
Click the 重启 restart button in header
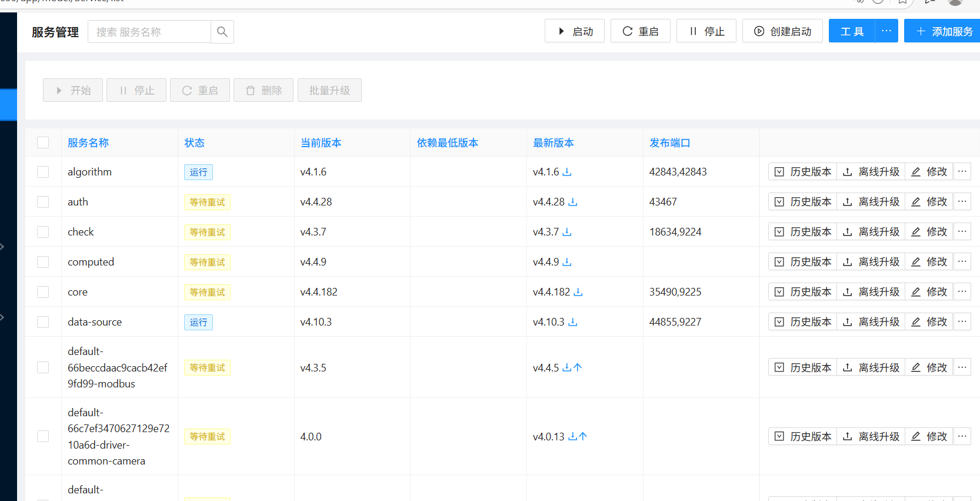(x=641, y=31)
